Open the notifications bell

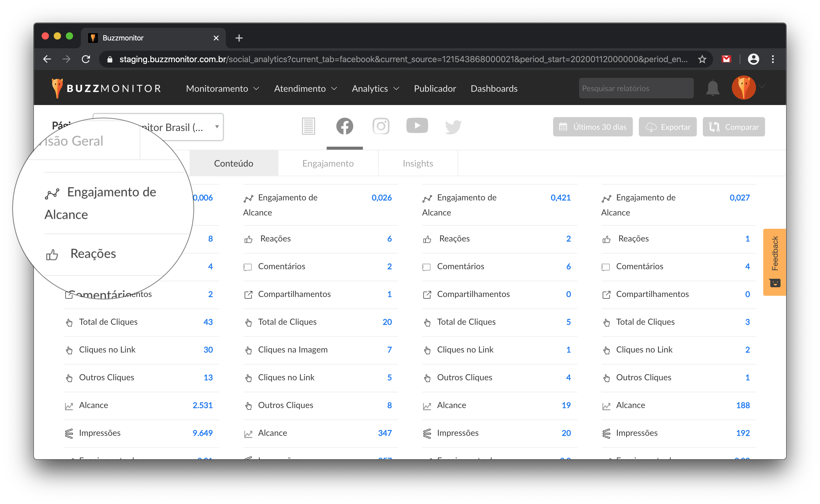[x=713, y=88]
